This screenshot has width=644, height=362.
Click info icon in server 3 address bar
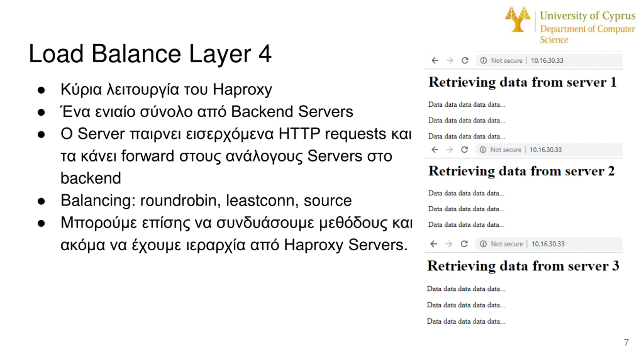tap(483, 244)
